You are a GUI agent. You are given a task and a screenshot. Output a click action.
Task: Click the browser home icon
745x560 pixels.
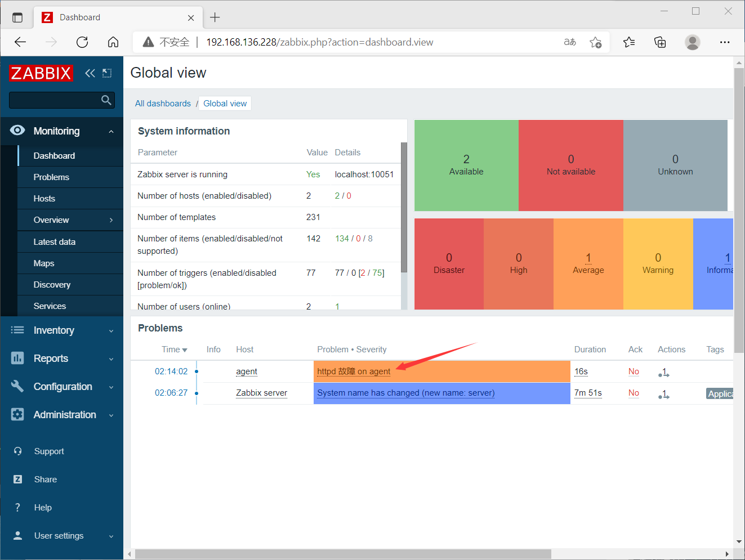click(x=113, y=42)
